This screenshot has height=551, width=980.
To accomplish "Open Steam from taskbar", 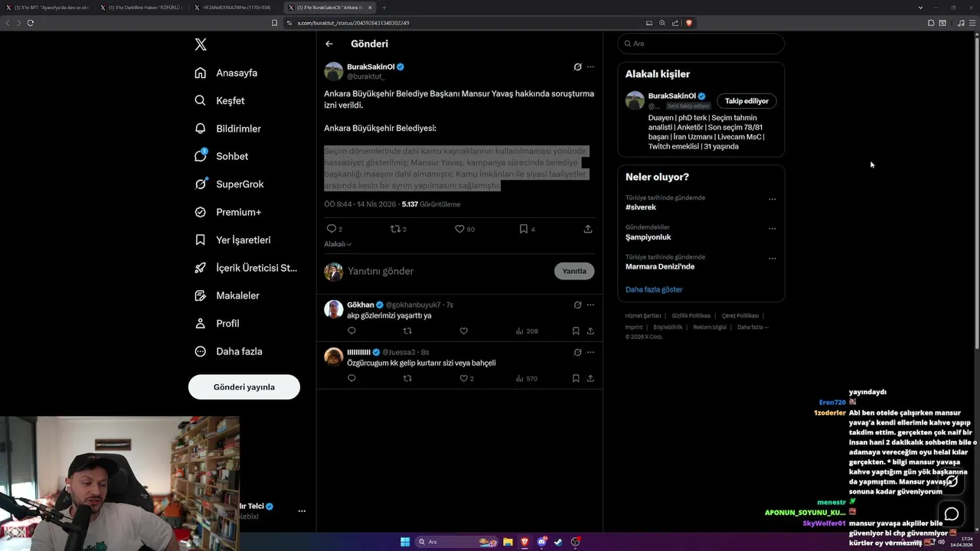I will (x=558, y=542).
